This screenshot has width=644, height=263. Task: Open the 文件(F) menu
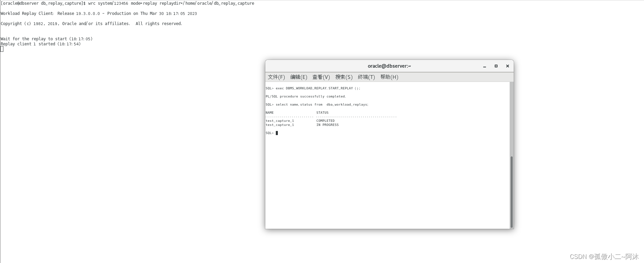pyautogui.click(x=276, y=77)
